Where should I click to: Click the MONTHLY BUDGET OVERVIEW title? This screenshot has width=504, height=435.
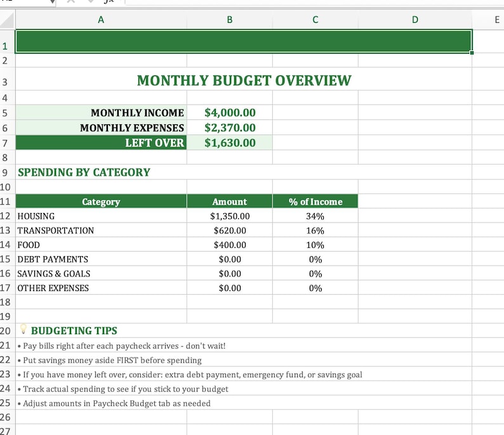point(244,81)
